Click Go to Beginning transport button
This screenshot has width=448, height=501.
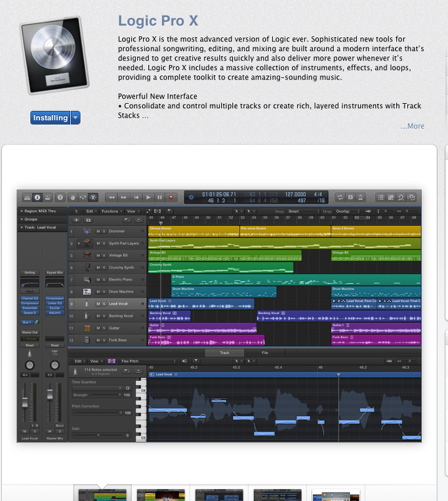pyautogui.click(x=136, y=198)
